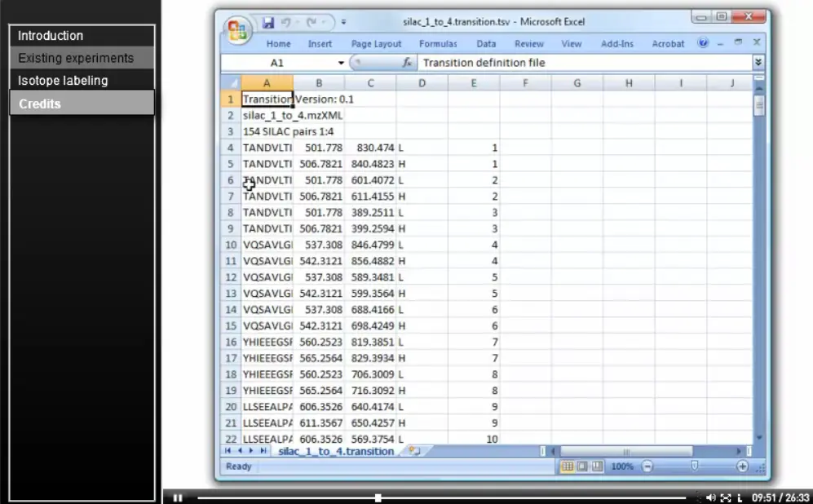
Task: Save the file with the floppy disk icon
Action: pyautogui.click(x=267, y=22)
